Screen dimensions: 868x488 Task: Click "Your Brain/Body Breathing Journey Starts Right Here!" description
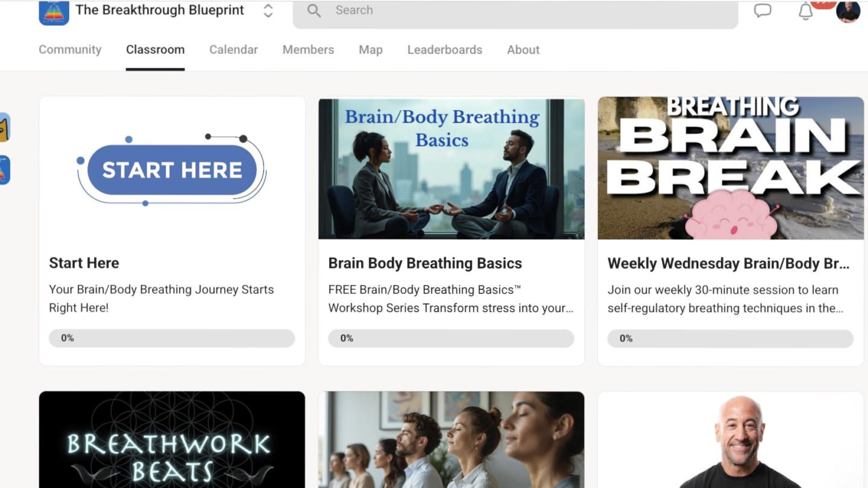(162, 299)
